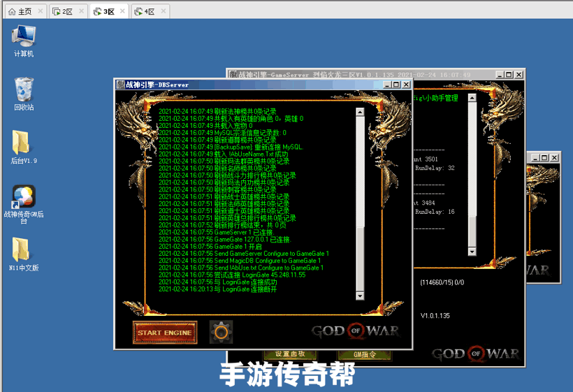Image resolution: width=573 pixels, height=392 pixels.
Task: Click the DBServer log scrollbar down arrow
Action: (360, 296)
